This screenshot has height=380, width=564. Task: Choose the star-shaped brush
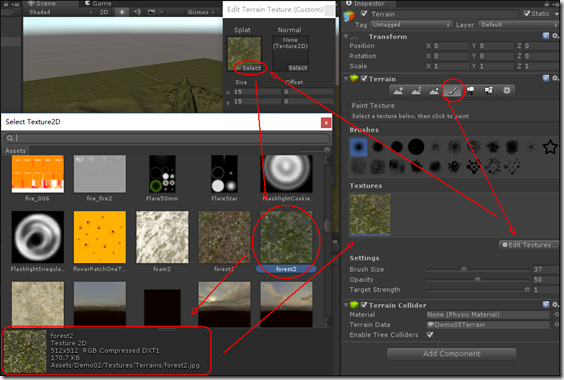(550, 147)
